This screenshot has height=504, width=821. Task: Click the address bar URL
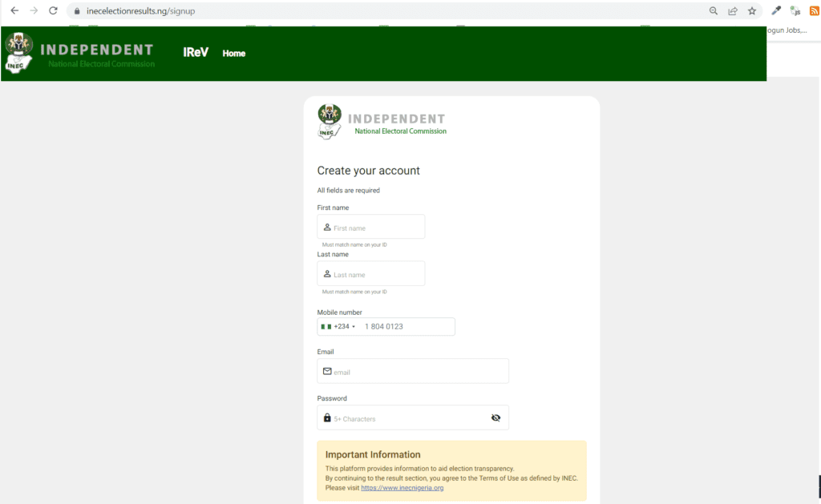[x=141, y=11]
